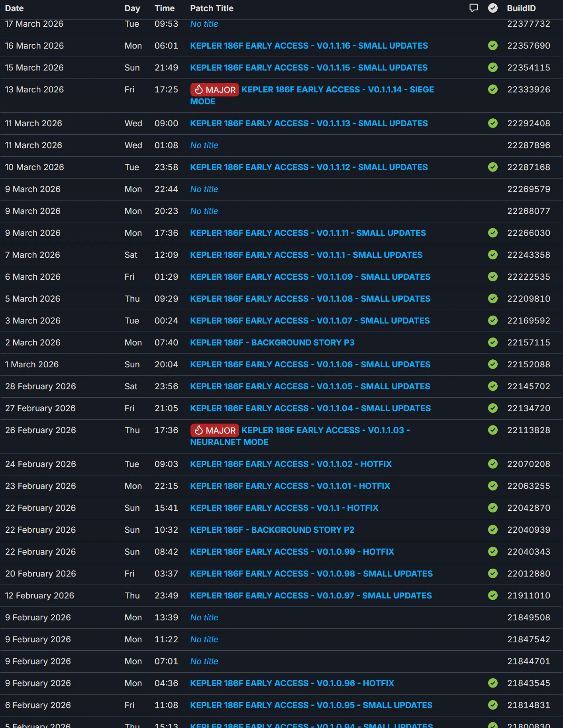Viewport: 563px width, 728px height.
Task: Sort by the Patch Title column header
Action: (x=212, y=8)
